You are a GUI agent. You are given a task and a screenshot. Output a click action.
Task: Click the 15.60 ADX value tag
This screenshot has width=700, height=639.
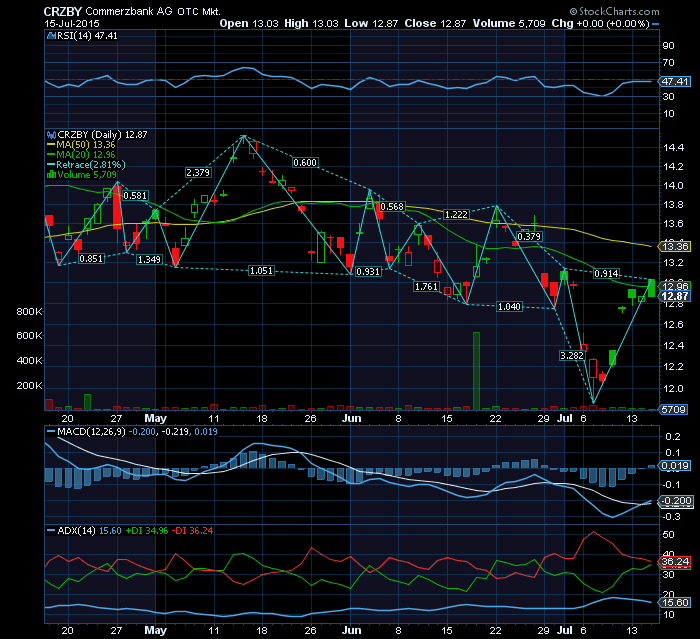pyautogui.click(x=675, y=602)
